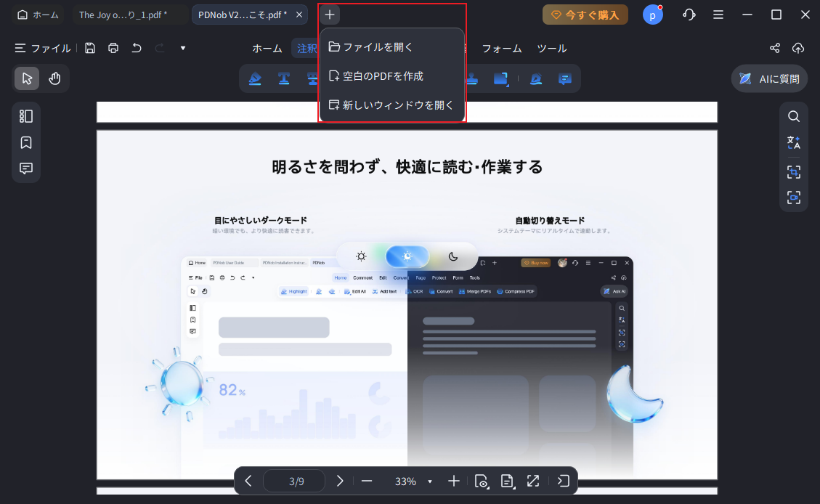
Task: Click the 今すぐ購入 button
Action: (x=585, y=14)
